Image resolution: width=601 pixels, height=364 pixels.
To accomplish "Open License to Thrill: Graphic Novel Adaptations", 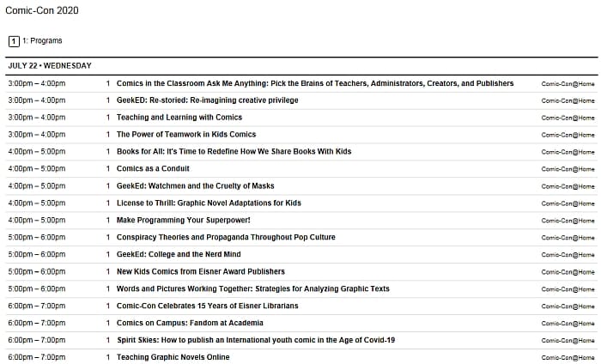I will coord(209,203).
